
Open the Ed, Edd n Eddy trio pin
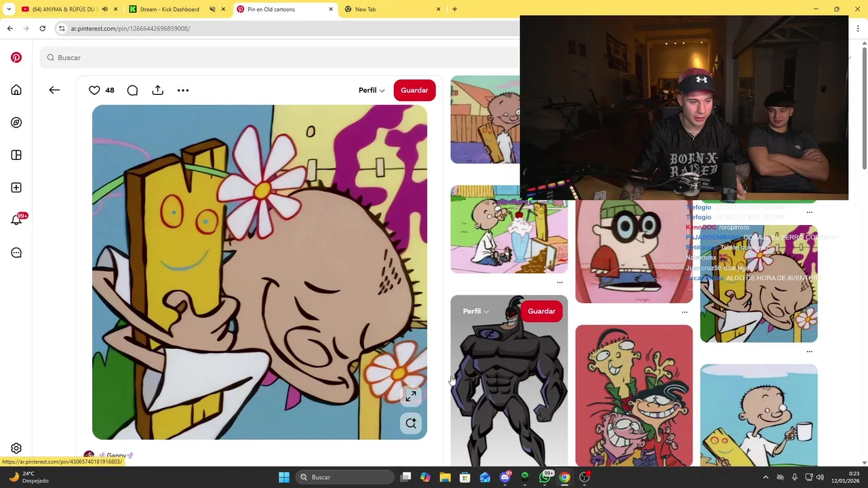pyautogui.click(x=634, y=396)
